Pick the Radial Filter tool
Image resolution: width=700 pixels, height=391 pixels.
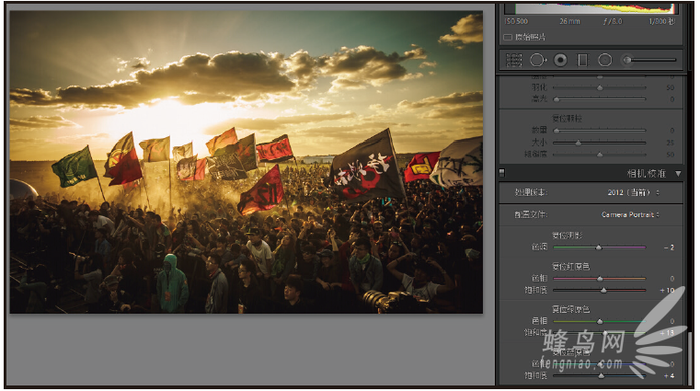tap(605, 60)
